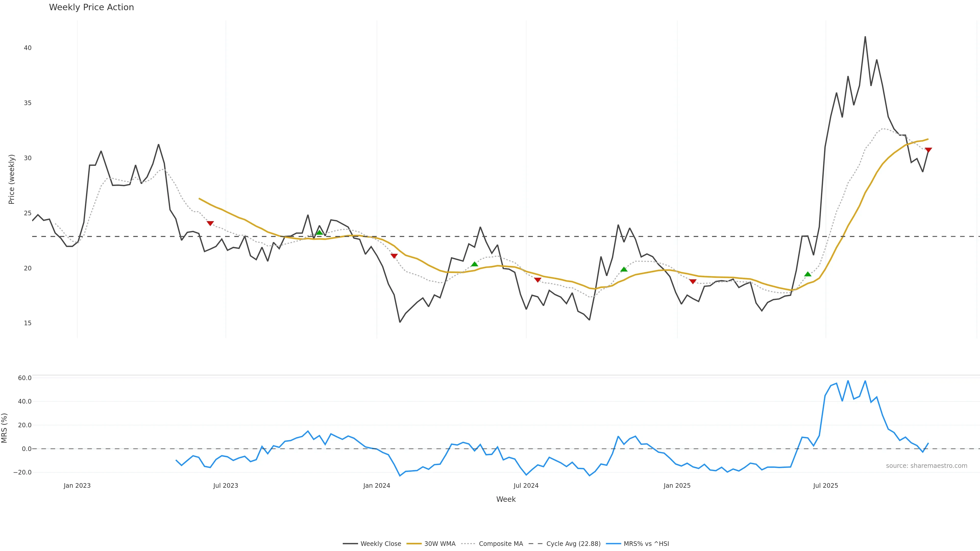Click the Jul 2025 x-axis label
This screenshot has height=551, width=980.
pyautogui.click(x=826, y=486)
